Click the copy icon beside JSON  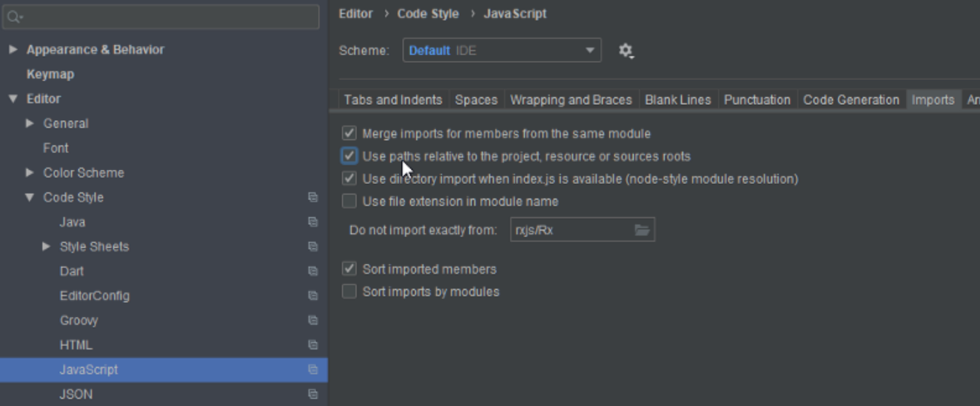313,394
